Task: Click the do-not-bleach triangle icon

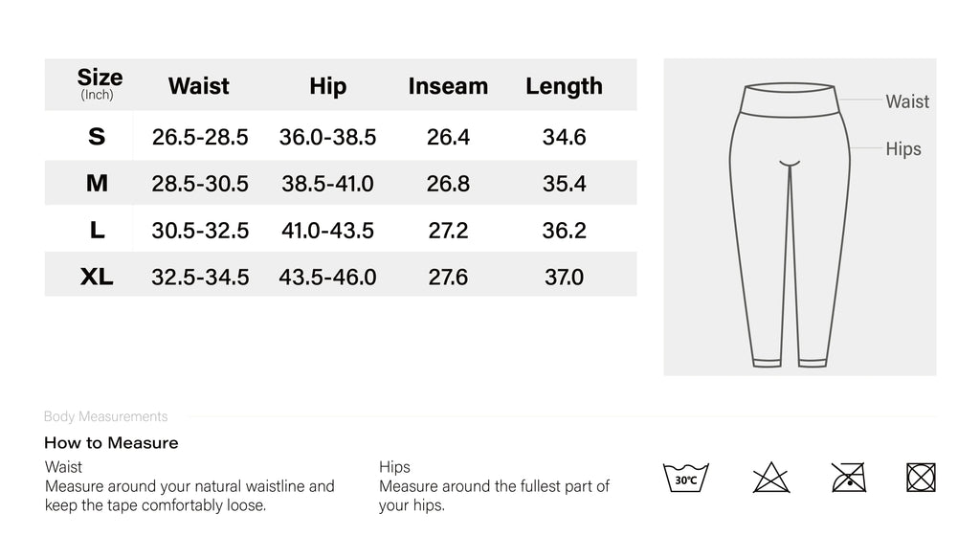Action: [x=769, y=477]
